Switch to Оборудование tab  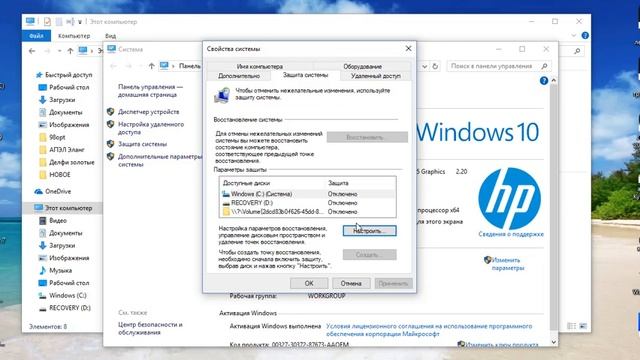coord(362,66)
